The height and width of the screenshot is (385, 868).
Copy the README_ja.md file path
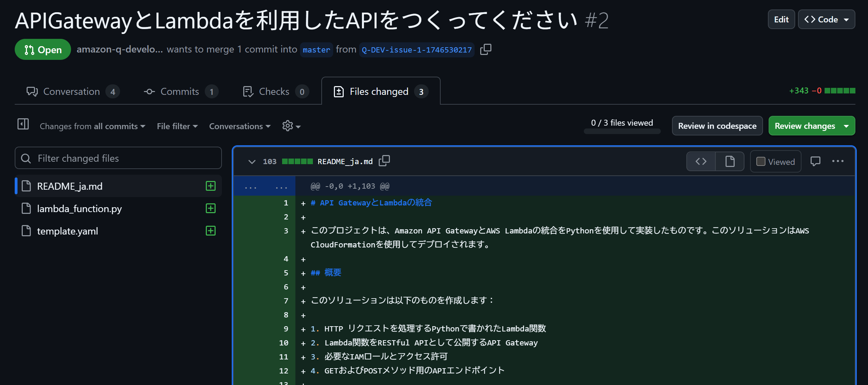(x=384, y=161)
